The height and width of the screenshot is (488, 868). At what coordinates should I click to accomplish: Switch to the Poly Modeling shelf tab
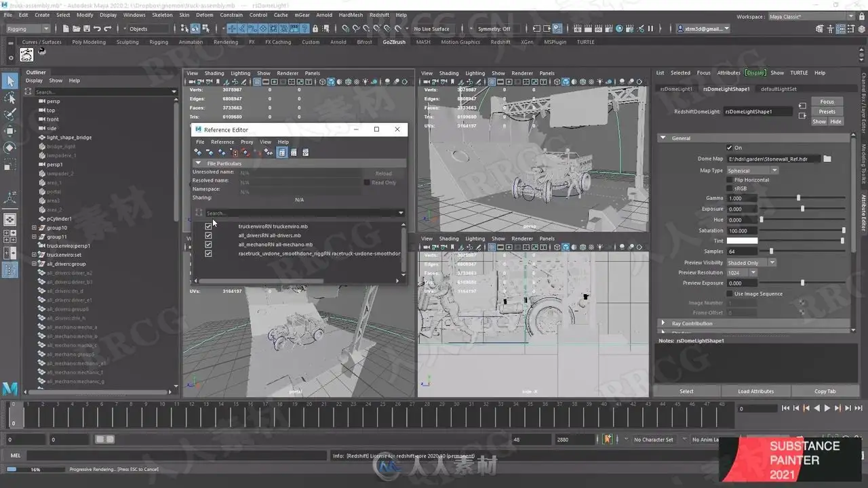[89, 42]
